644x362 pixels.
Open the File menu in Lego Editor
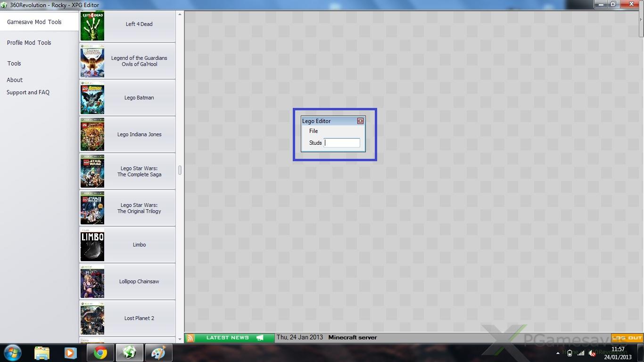point(314,131)
